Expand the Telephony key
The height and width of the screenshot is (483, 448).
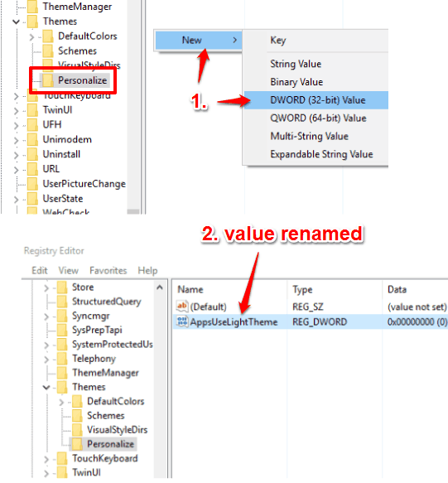[x=46, y=360]
